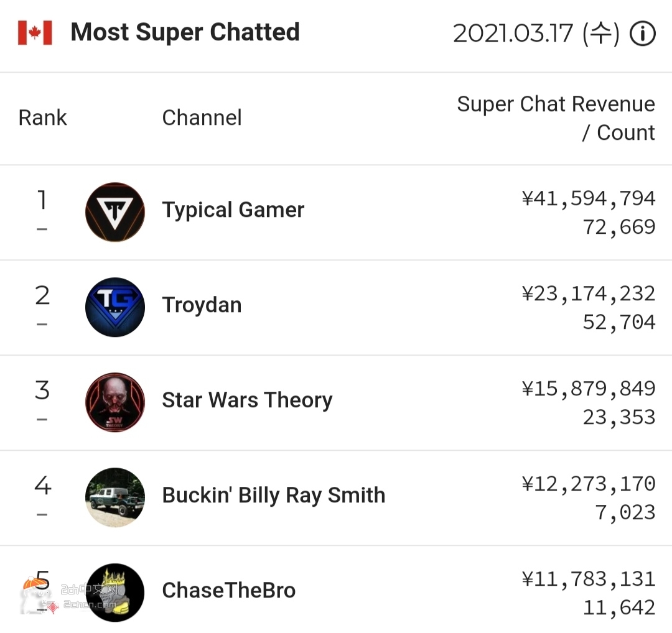
Task: Open Troydan channel avatar
Action: (x=115, y=307)
